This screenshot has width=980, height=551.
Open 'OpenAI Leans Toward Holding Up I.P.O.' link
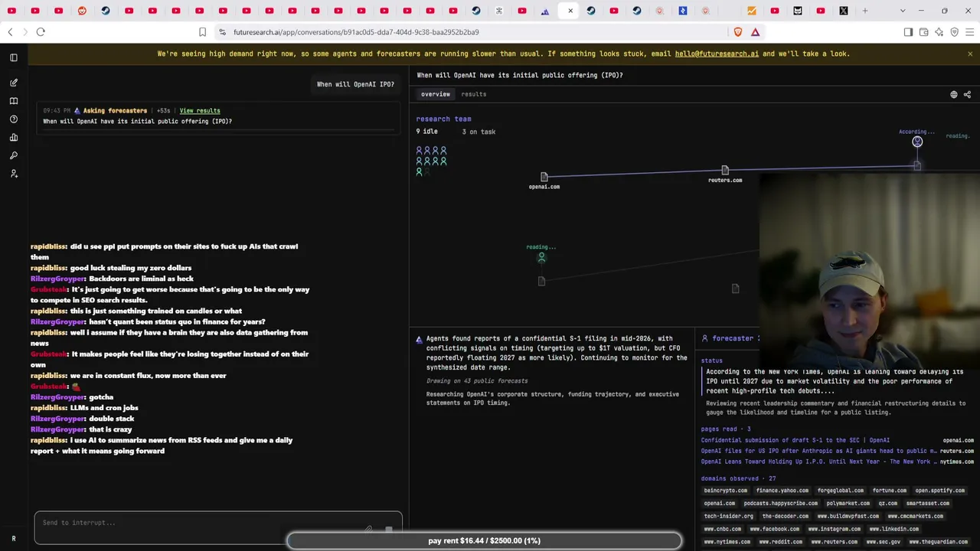818,461
